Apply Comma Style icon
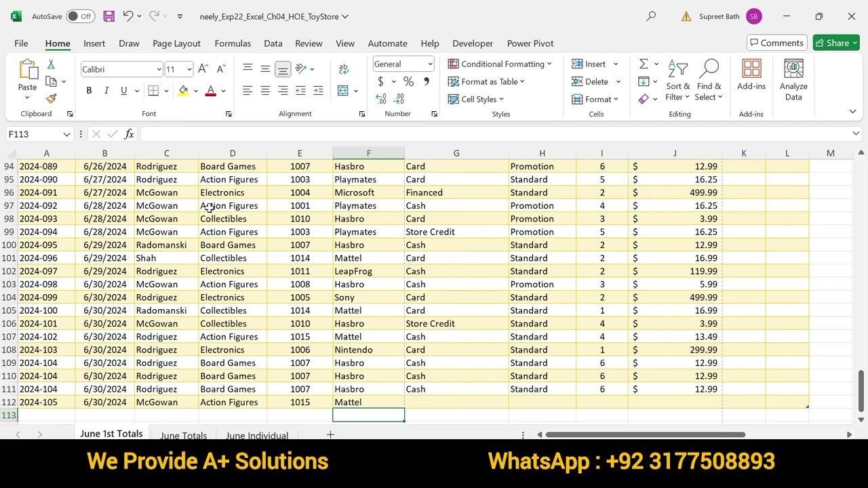868x488 pixels. (426, 81)
